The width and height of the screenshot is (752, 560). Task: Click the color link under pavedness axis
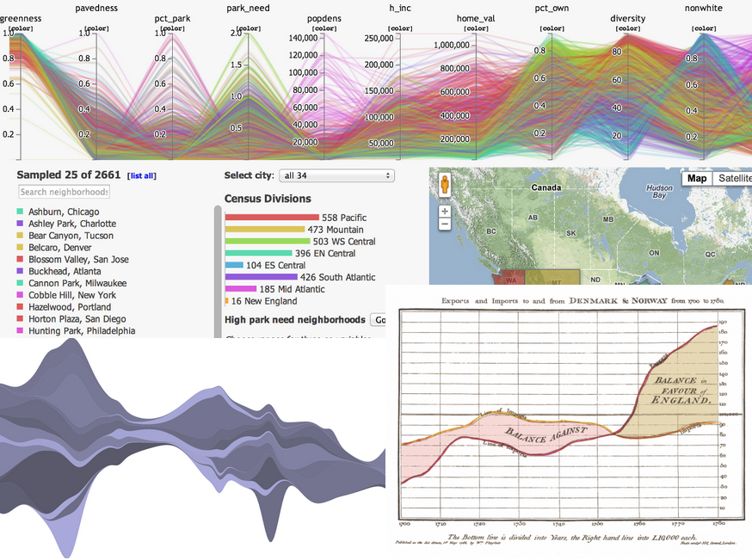[x=96, y=28]
